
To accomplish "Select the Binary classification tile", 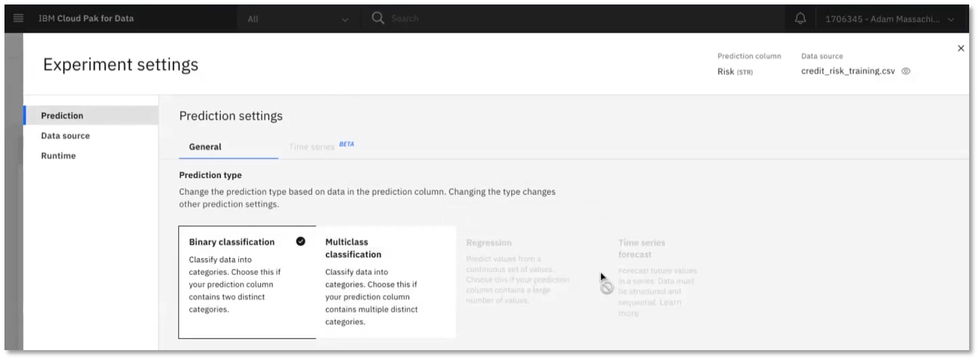I will pos(247,282).
